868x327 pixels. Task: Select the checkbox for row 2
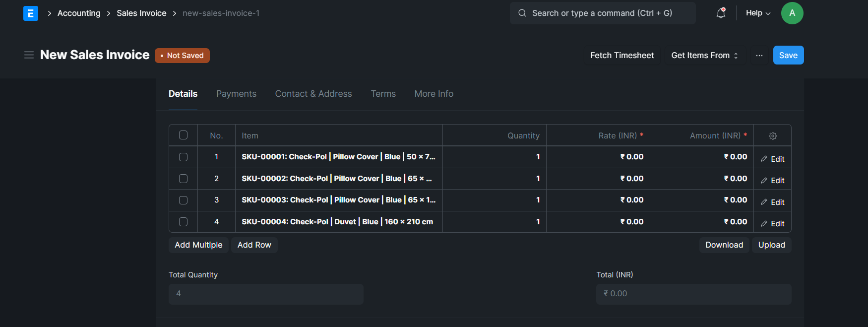(x=183, y=178)
